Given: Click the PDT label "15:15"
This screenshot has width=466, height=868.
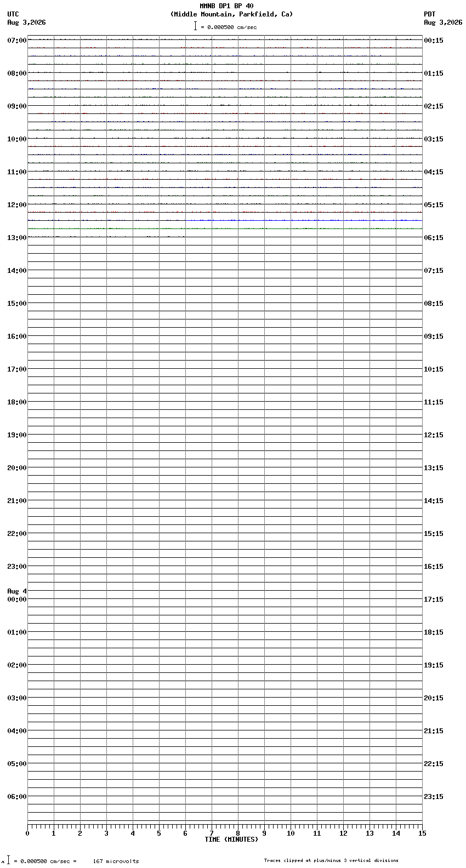Looking at the screenshot, I should coord(434,534).
